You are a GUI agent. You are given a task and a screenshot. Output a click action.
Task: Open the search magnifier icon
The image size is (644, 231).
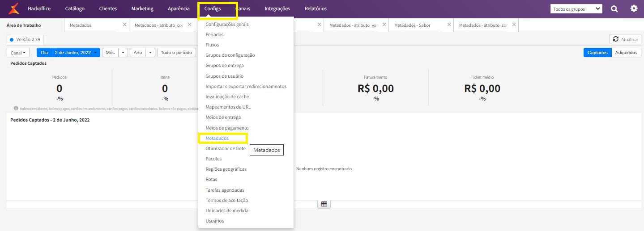[614, 8]
